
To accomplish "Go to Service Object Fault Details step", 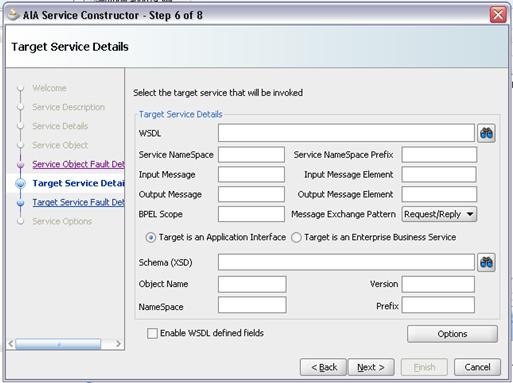I will click(x=78, y=164).
